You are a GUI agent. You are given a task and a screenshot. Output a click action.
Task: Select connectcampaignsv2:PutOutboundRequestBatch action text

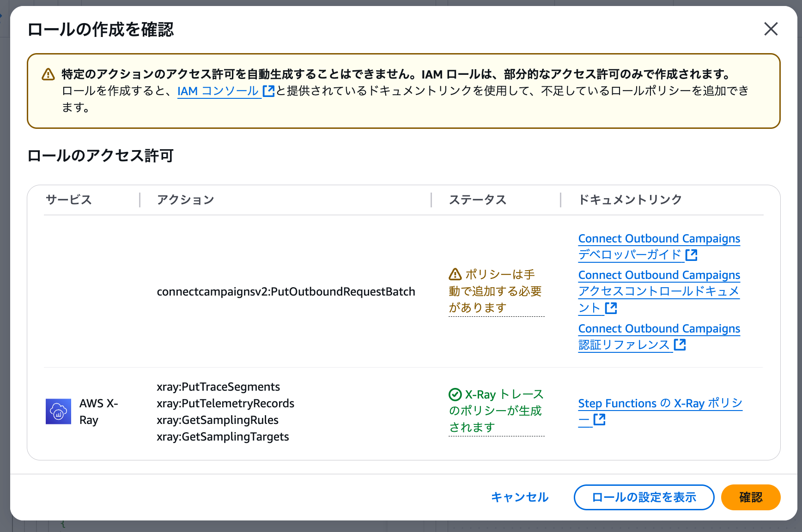coord(286,292)
